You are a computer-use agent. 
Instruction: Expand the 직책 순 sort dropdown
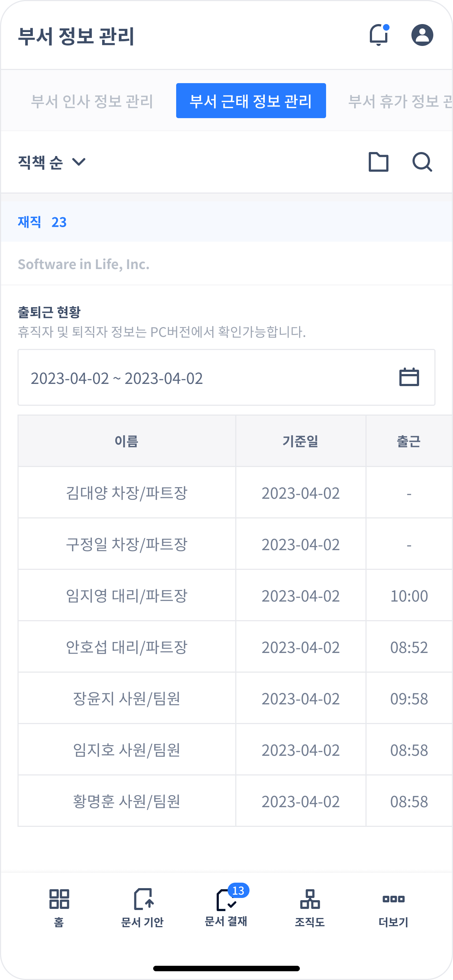point(52,163)
